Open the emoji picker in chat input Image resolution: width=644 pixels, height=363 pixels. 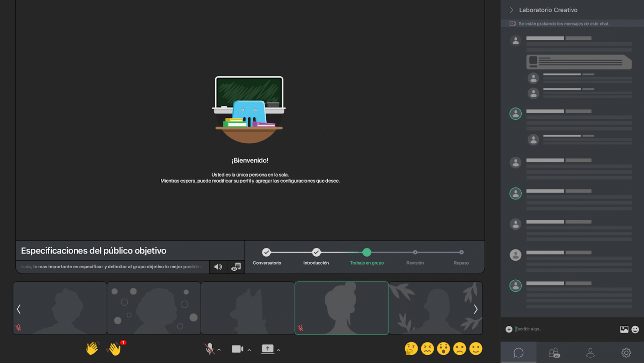(635, 329)
